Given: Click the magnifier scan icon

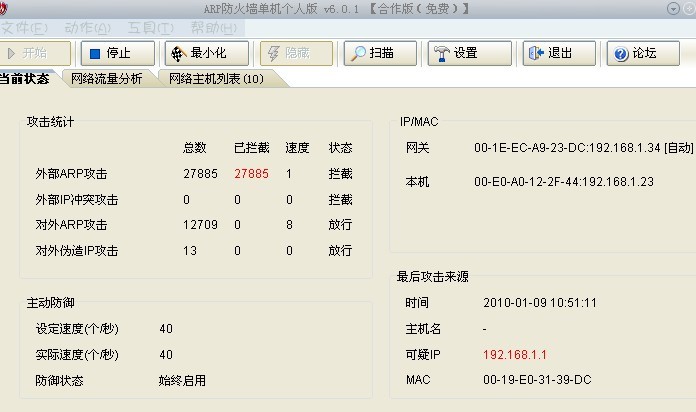Looking at the screenshot, I should [x=358, y=54].
